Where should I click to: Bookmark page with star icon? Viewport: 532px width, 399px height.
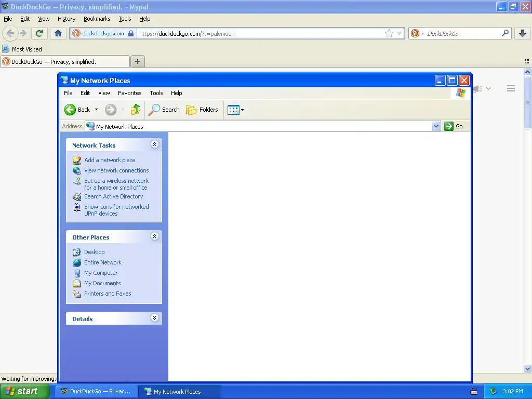point(389,33)
